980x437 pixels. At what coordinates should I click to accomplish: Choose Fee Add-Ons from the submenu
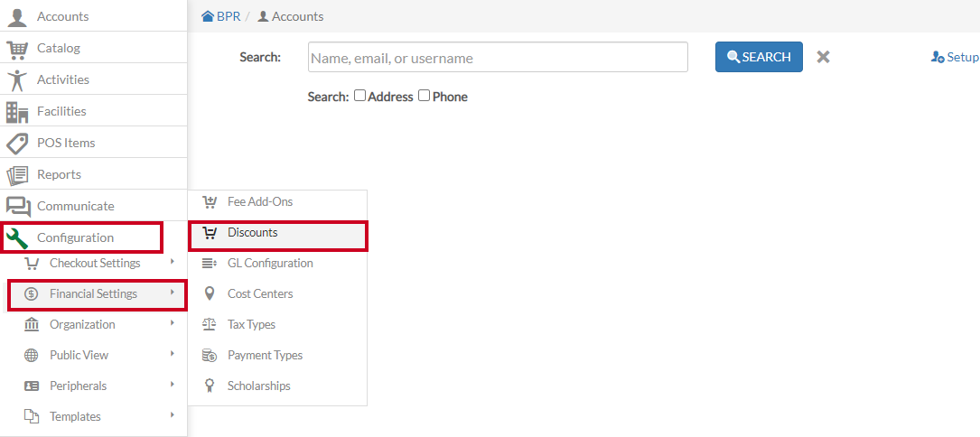[x=277, y=202]
